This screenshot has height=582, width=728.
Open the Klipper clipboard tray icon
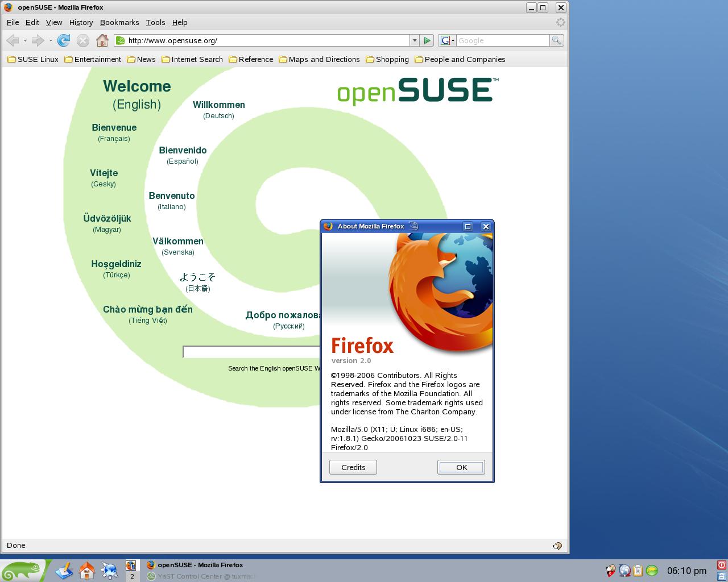[638, 571]
